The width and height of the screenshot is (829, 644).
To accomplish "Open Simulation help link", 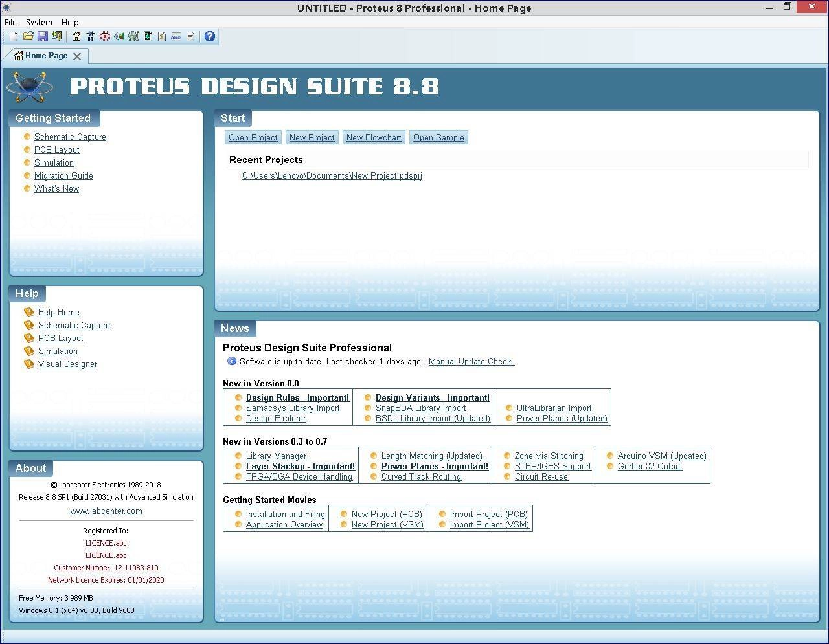I will coord(58,351).
